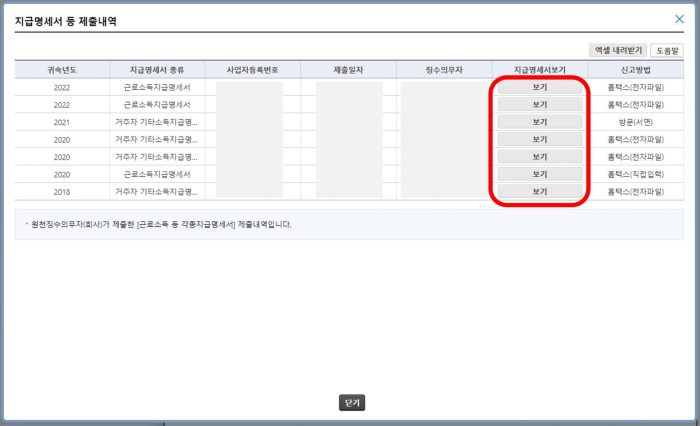Select the 홈택스(직접입력) cell
The width and height of the screenshot is (700, 426).
click(636, 175)
